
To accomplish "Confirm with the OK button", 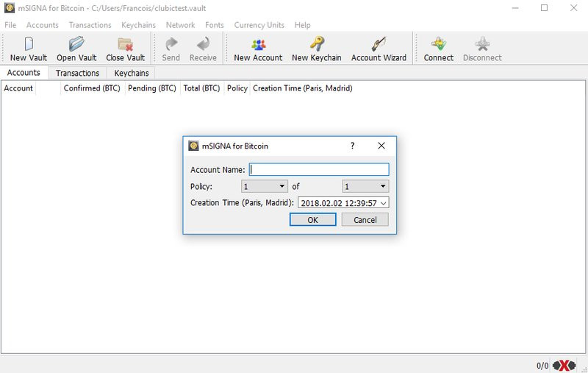I will 313,219.
